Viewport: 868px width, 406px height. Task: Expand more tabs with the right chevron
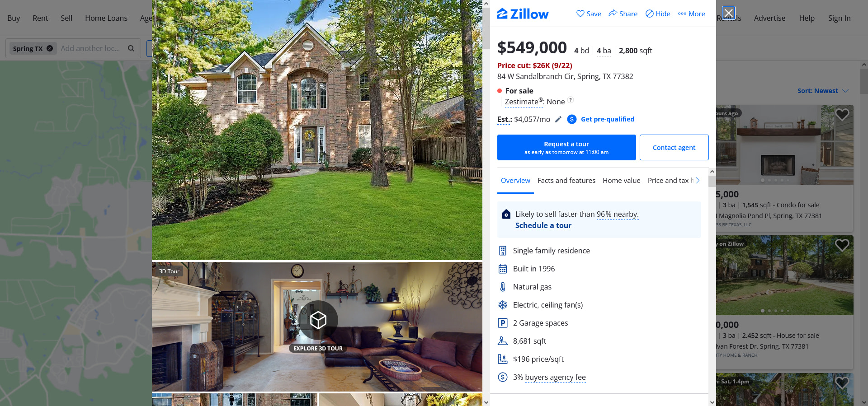point(698,180)
